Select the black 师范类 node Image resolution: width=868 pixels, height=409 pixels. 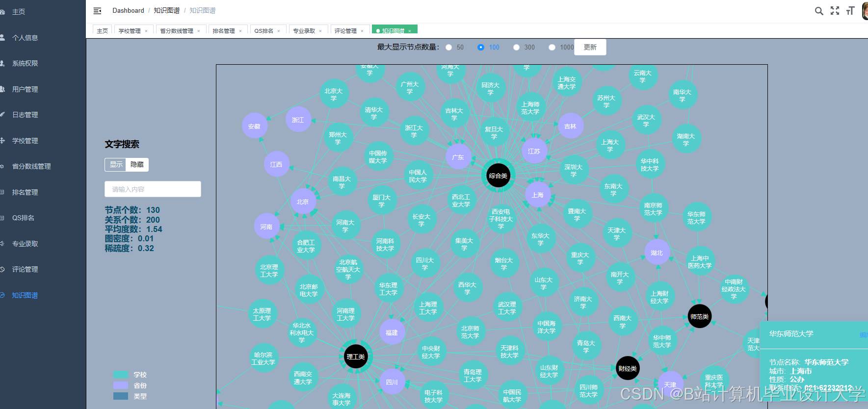[x=699, y=316]
